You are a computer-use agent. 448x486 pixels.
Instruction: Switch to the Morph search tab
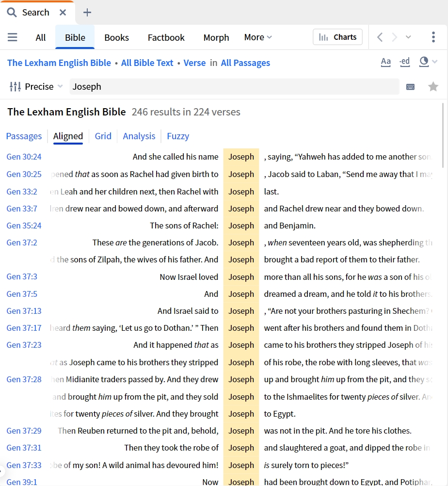coord(216,37)
